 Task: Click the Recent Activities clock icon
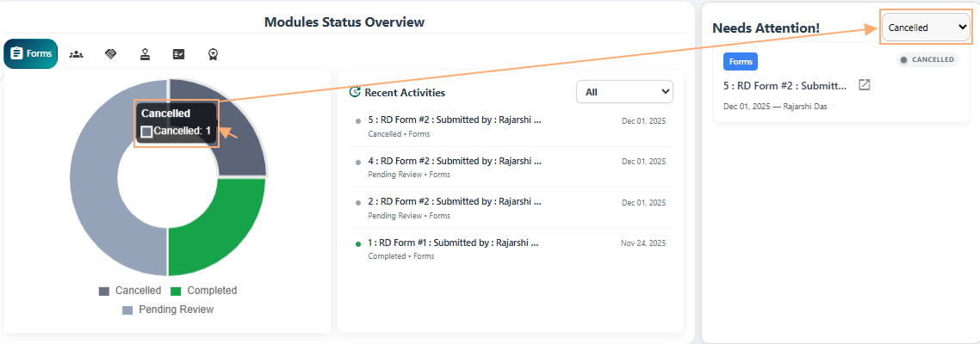point(355,92)
